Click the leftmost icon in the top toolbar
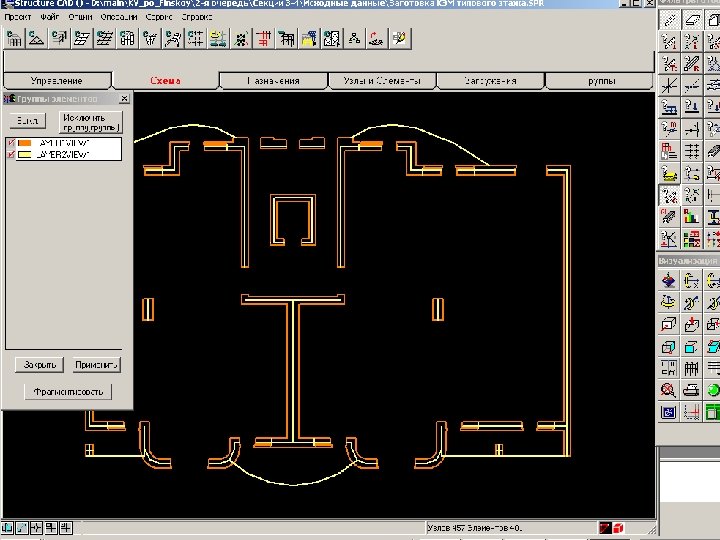 (x=14, y=40)
